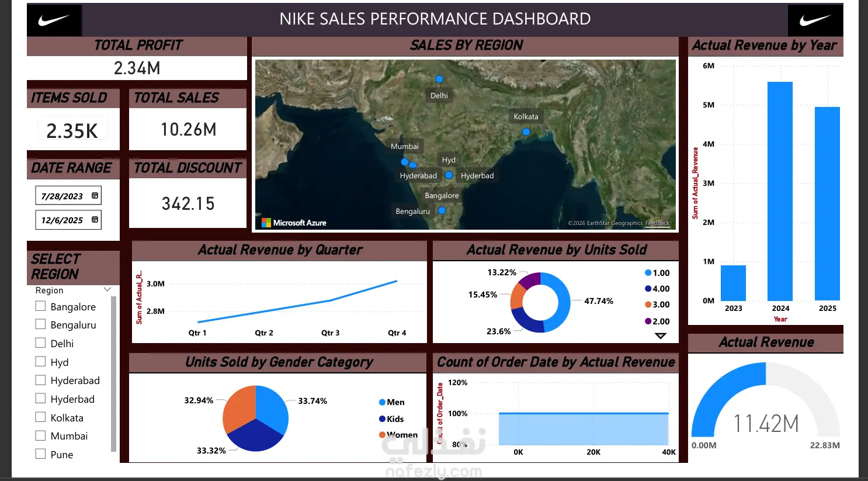This screenshot has height=481, width=868.
Task: Select the 2024 revenue bar
Action: [780, 191]
